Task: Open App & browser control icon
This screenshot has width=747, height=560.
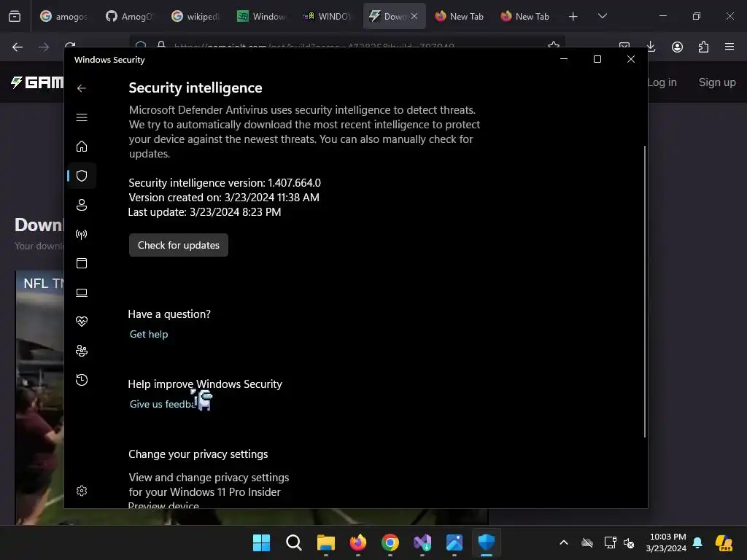Action: coord(82,263)
